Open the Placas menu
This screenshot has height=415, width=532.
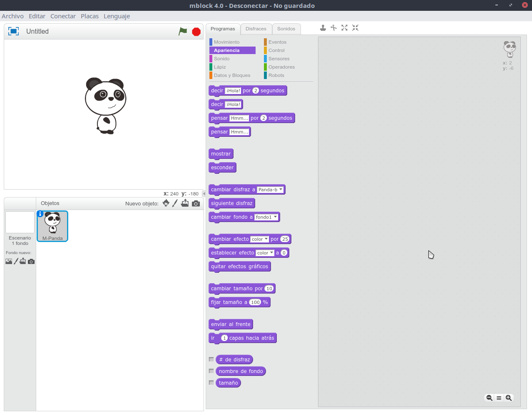[x=89, y=16]
